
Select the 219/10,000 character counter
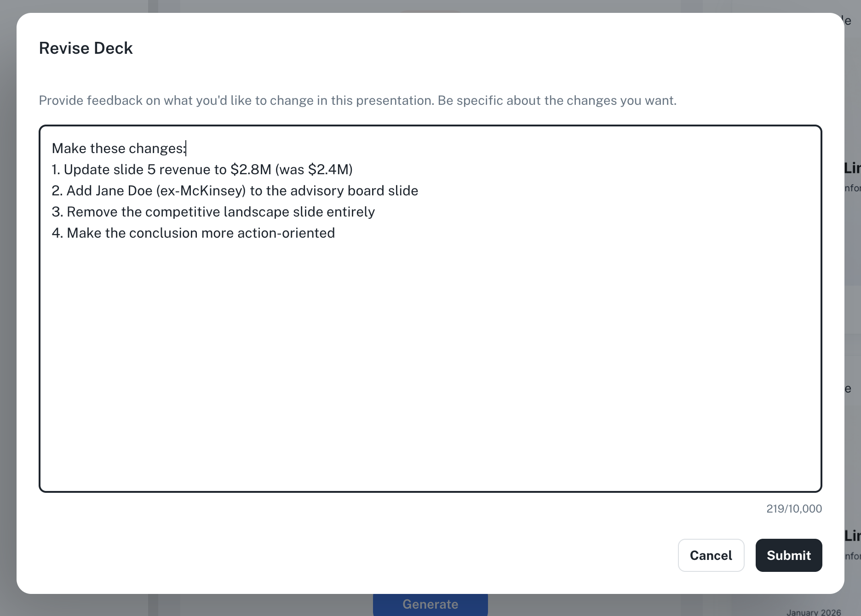coord(794,508)
